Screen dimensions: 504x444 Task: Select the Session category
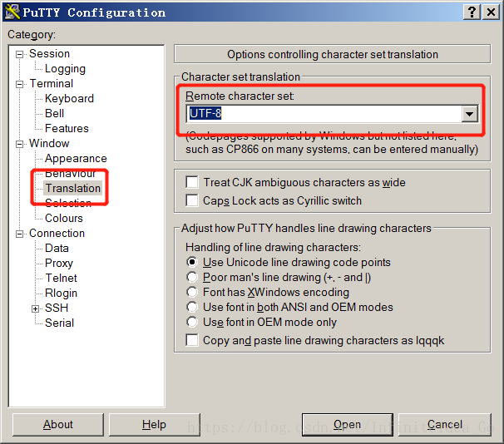coord(49,54)
